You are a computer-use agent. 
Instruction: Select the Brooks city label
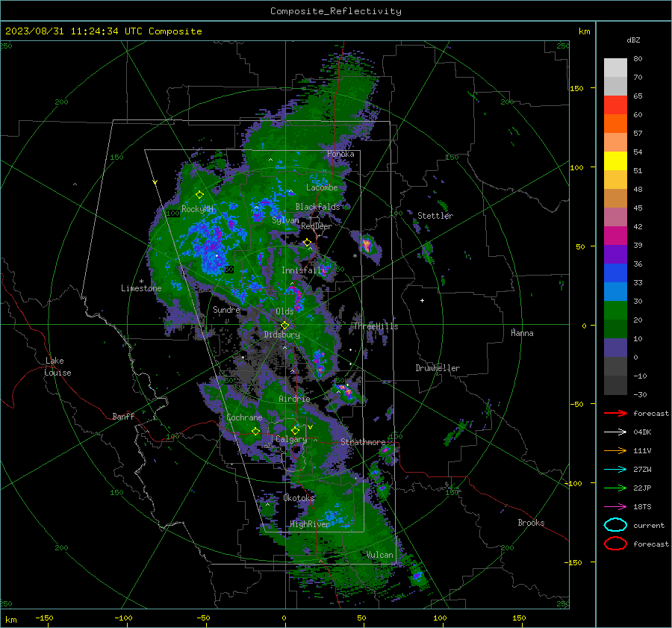point(531,523)
